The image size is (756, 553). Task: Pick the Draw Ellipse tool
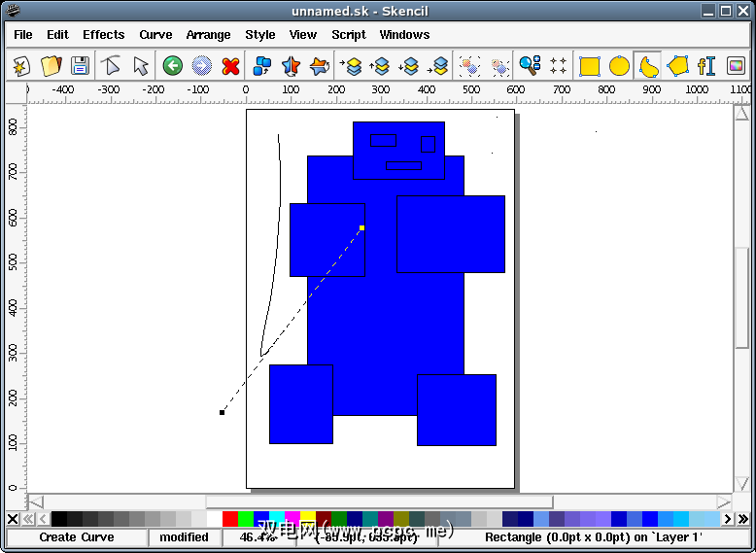click(619, 66)
